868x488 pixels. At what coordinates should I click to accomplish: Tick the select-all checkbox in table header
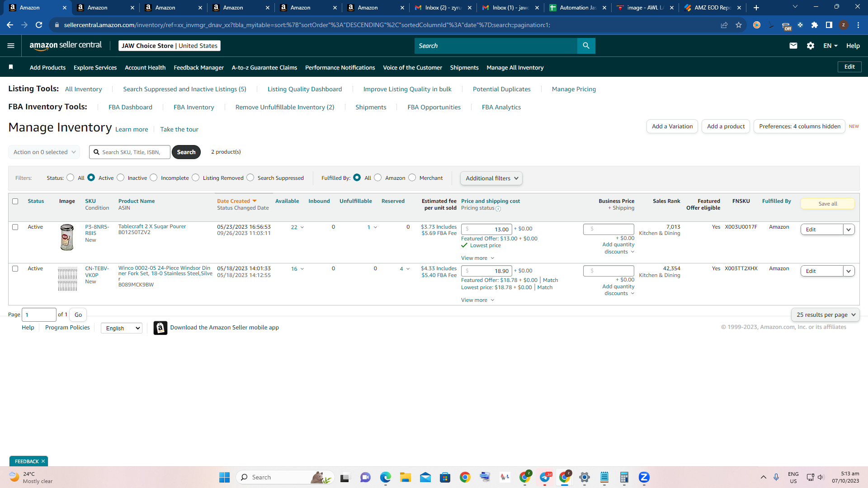(15, 201)
